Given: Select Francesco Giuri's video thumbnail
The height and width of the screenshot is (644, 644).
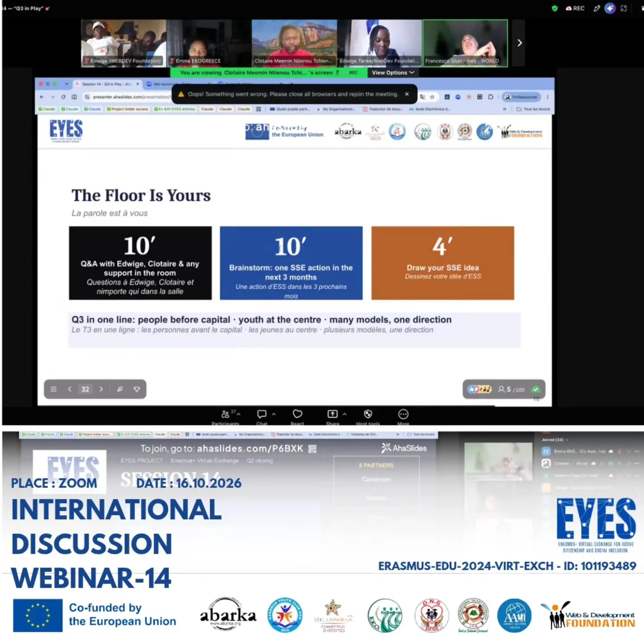Looking at the screenshot, I should pos(465,43).
